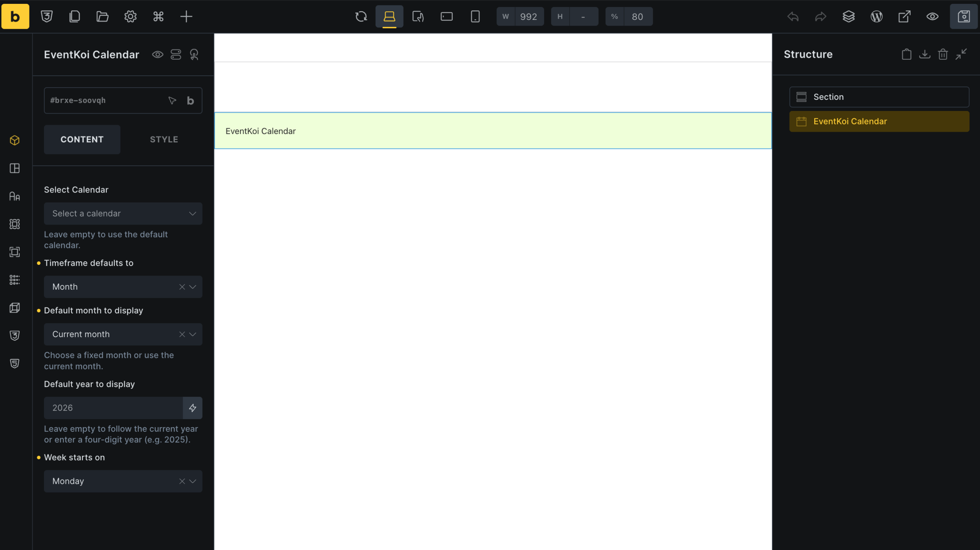980x550 pixels.
Task: Expand the Current month dropdown
Action: click(x=193, y=334)
